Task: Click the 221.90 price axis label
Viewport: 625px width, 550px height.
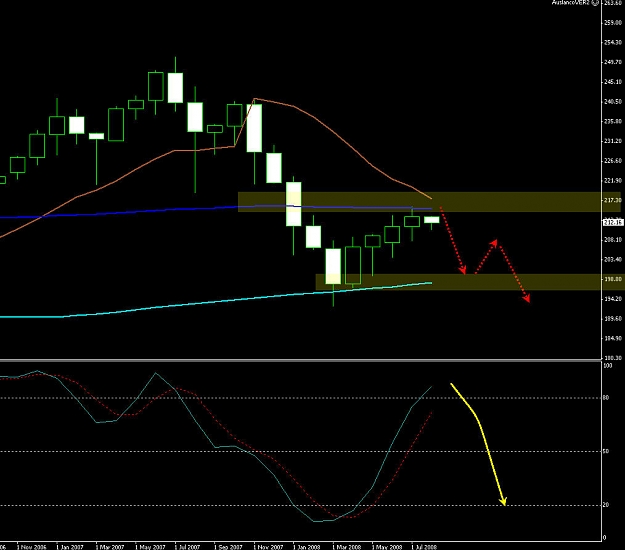Action: pos(613,181)
